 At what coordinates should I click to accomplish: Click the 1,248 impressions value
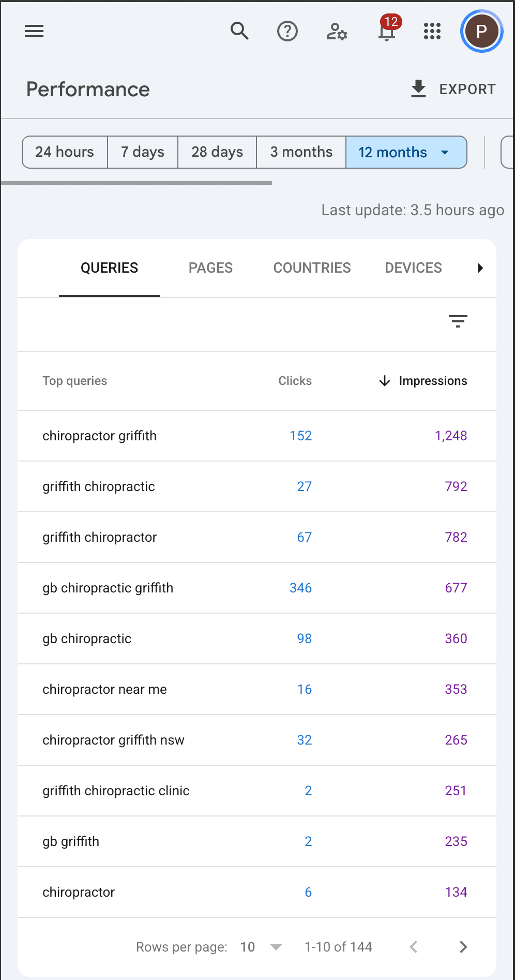[x=451, y=436]
